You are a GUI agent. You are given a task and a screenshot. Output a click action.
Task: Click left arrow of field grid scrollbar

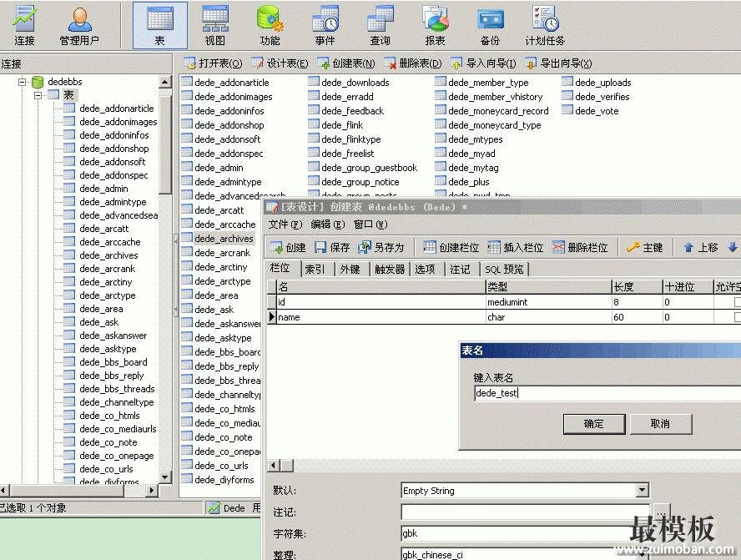pyautogui.click(x=273, y=466)
